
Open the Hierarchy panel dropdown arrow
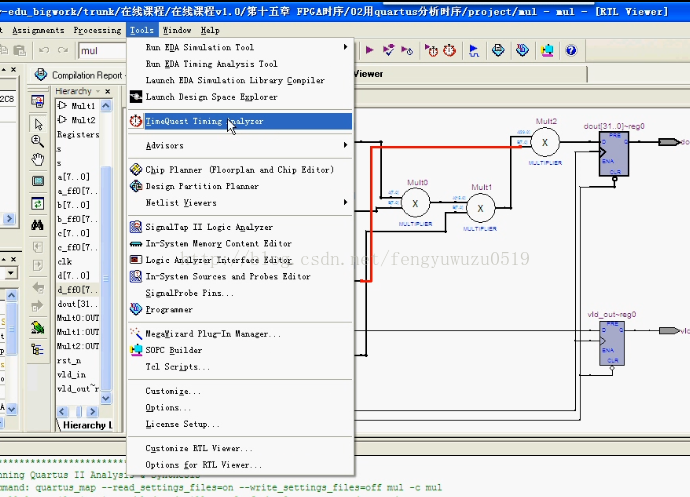pos(98,91)
